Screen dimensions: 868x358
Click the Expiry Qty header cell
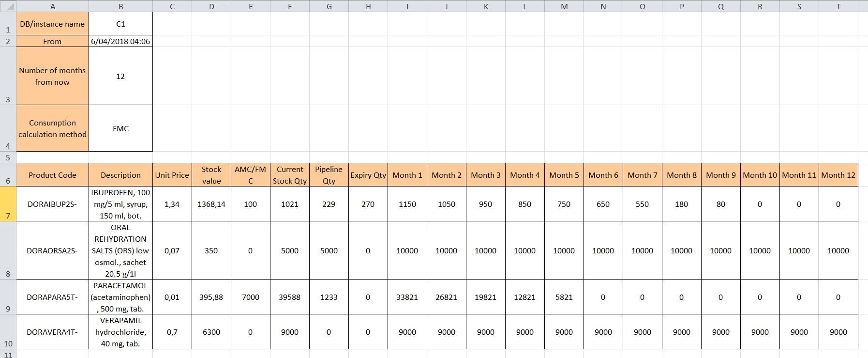click(x=368, y=175)
